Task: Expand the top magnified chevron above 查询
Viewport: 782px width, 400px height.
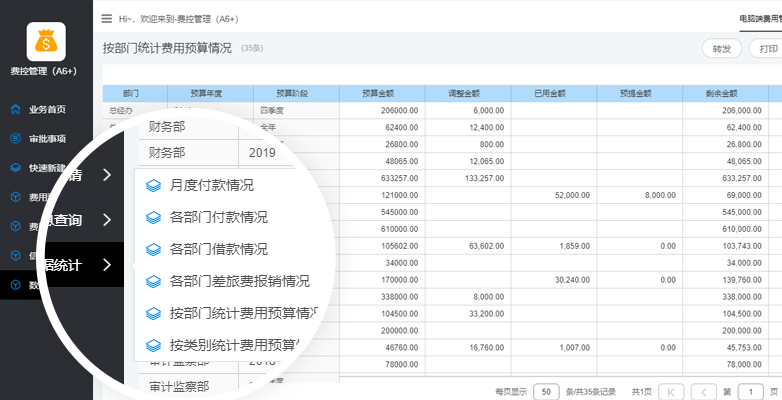Action: pyautogui.click(x=107, y=176)
